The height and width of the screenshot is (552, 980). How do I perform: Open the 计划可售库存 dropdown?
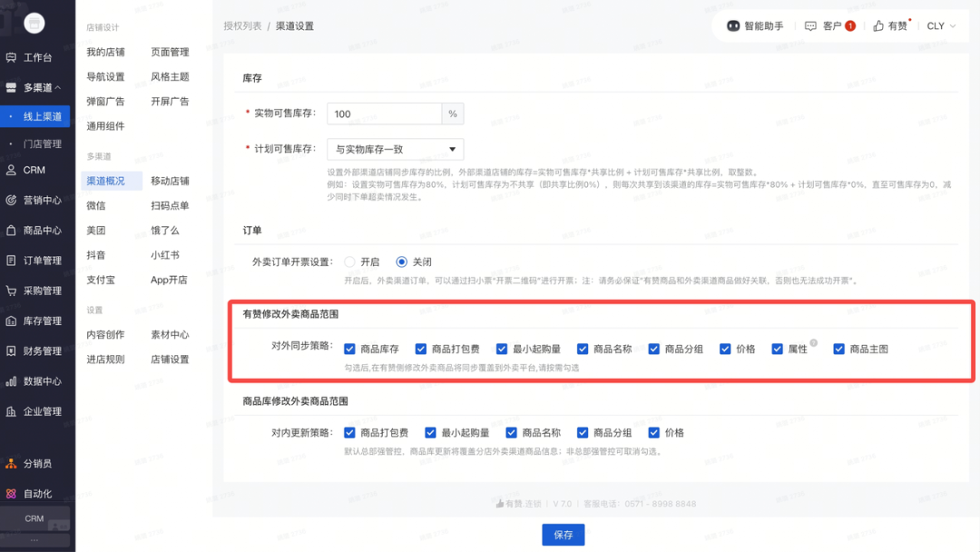395,149
